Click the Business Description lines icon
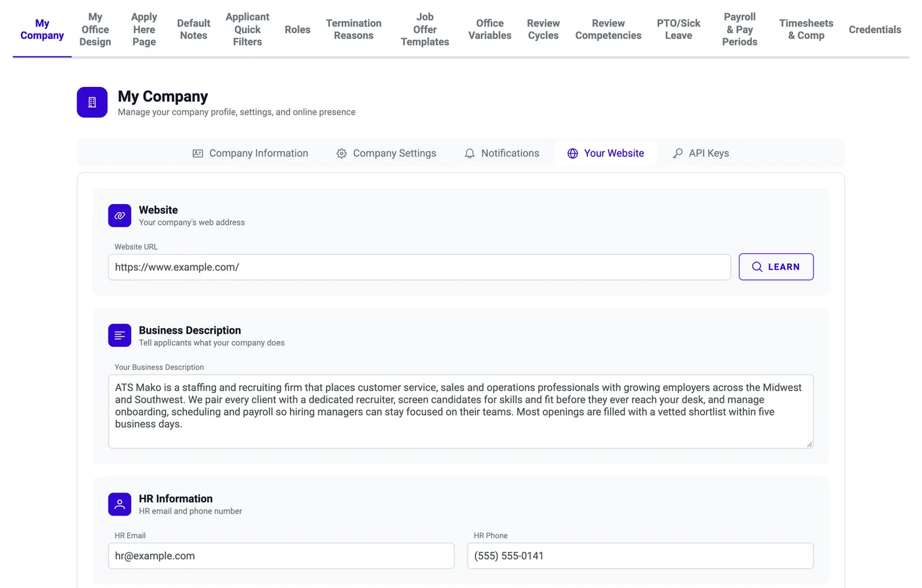 click(120, 336)
